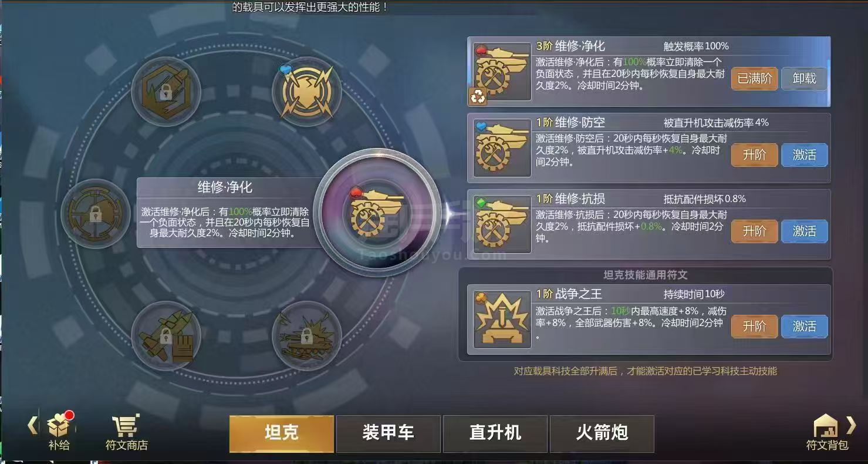Open the 符文商店 rune shop
This screenshot has width=868, height=464.
pyautogui.click(x=127, y=433)
